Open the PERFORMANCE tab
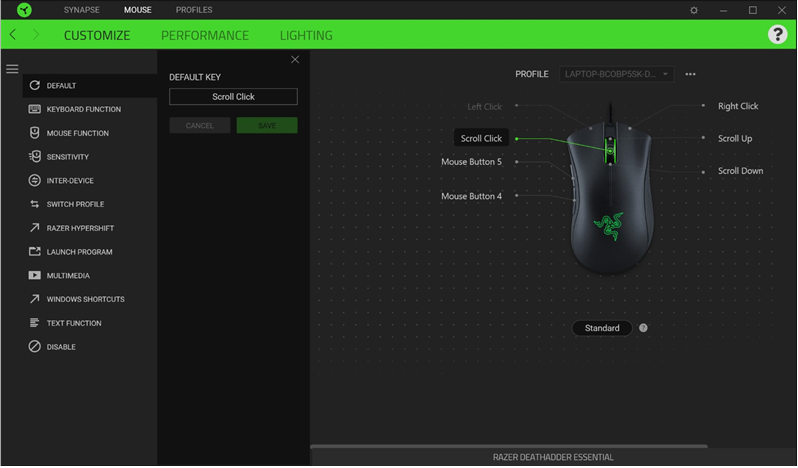Viewport: 798px width, 468px height. [205, 35]
